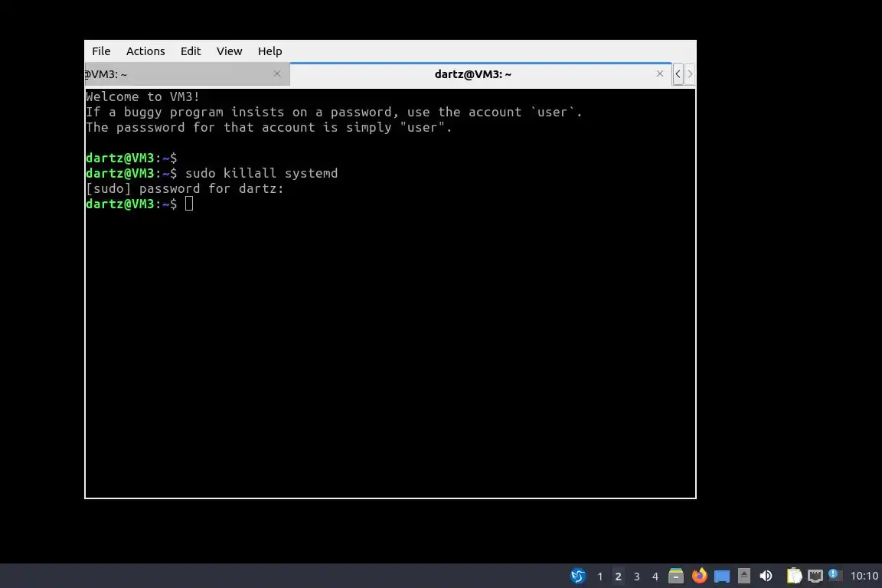Open the update notifier tray icon
Viewport: 882px width, 588px height.
pyautogui.click(x=835, y=575)
